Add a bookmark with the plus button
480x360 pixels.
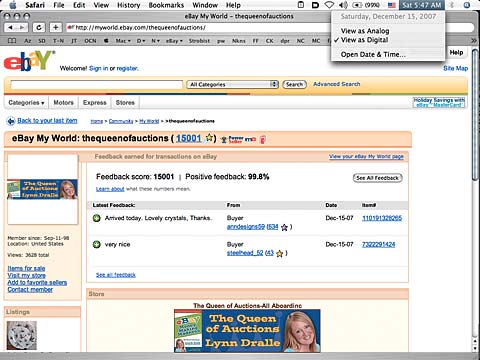pyautogui.click(x=55, y=28)
